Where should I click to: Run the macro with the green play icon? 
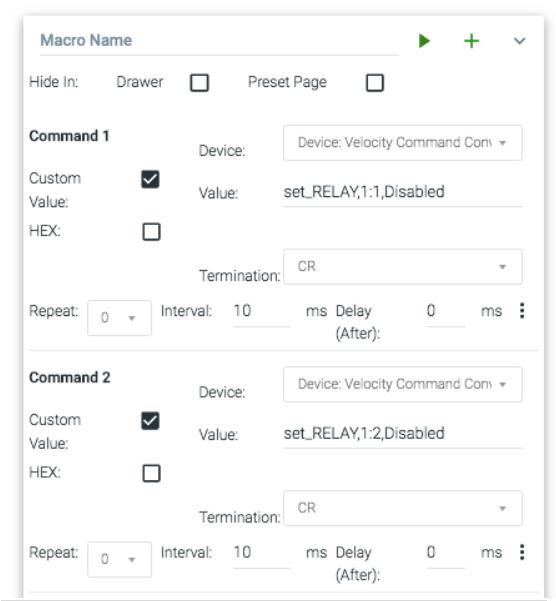(425, 41)
